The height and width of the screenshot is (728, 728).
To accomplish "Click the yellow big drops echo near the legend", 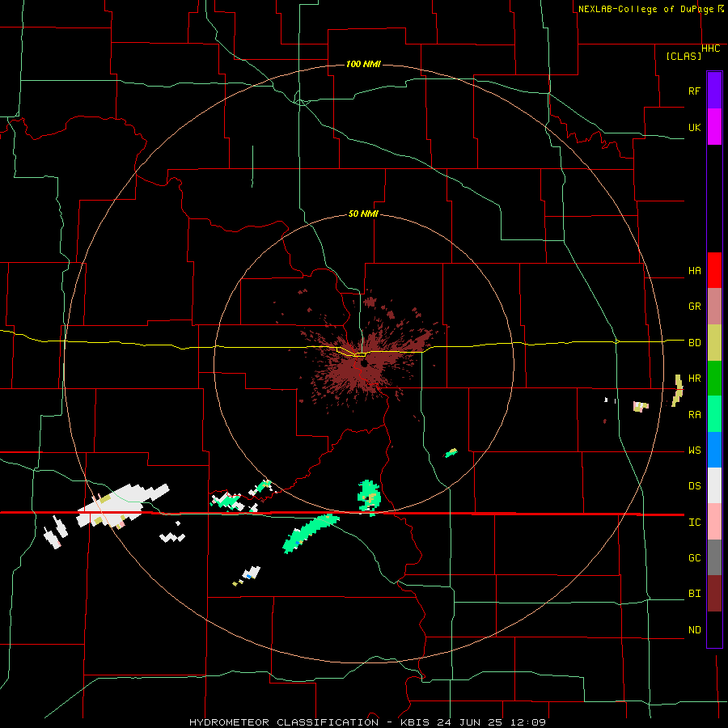I will tap(678, 391).
